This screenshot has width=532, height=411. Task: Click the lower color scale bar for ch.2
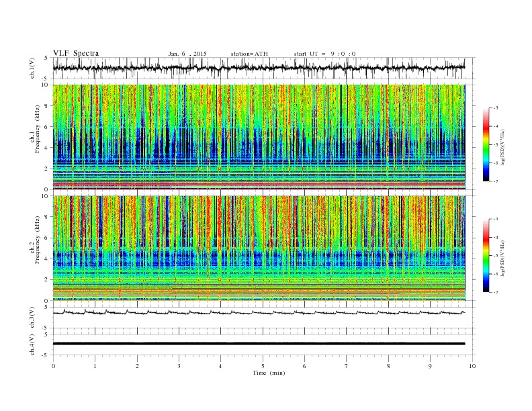[x=486, y=256]
